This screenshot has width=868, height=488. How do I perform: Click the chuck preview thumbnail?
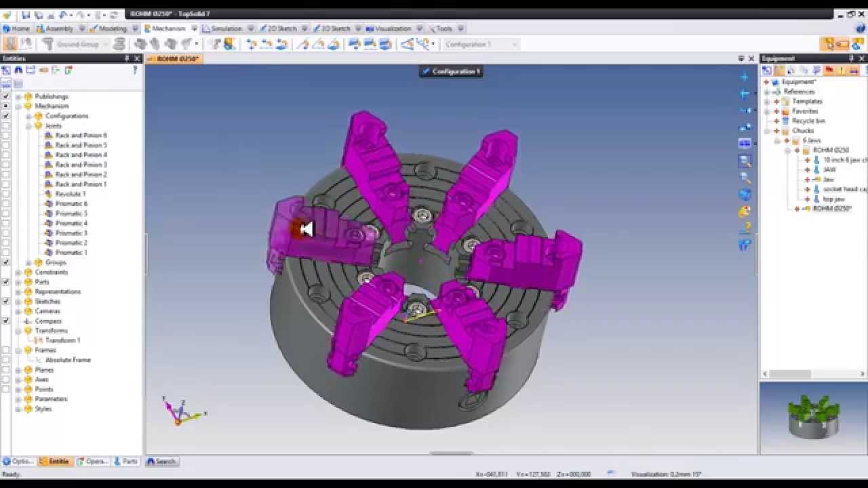click(812, 417)
